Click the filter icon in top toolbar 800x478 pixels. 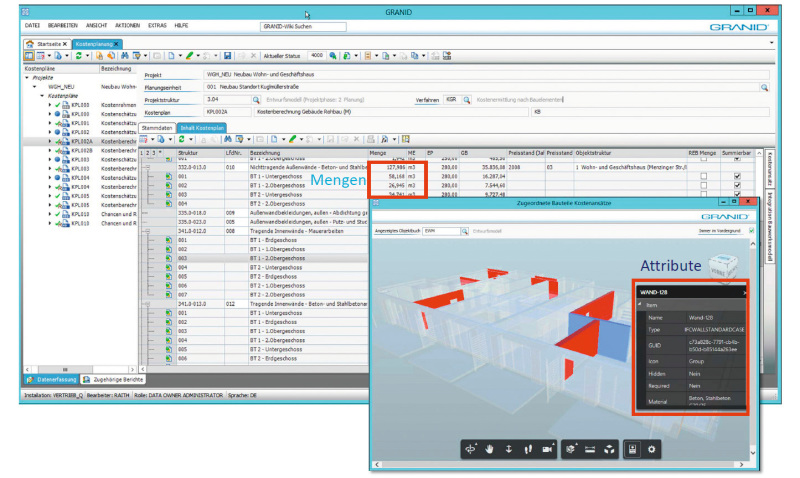click(x=137, y=56)
